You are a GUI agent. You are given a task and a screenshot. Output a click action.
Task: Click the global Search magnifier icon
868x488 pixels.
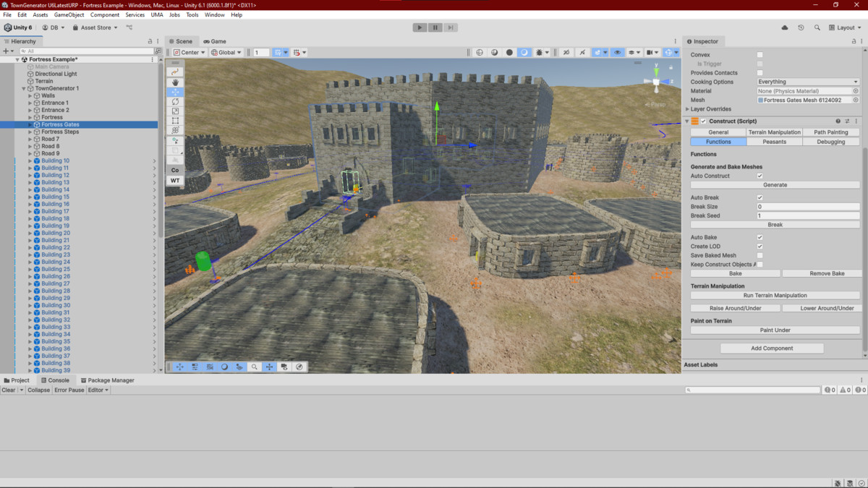(x=817, y=27)
